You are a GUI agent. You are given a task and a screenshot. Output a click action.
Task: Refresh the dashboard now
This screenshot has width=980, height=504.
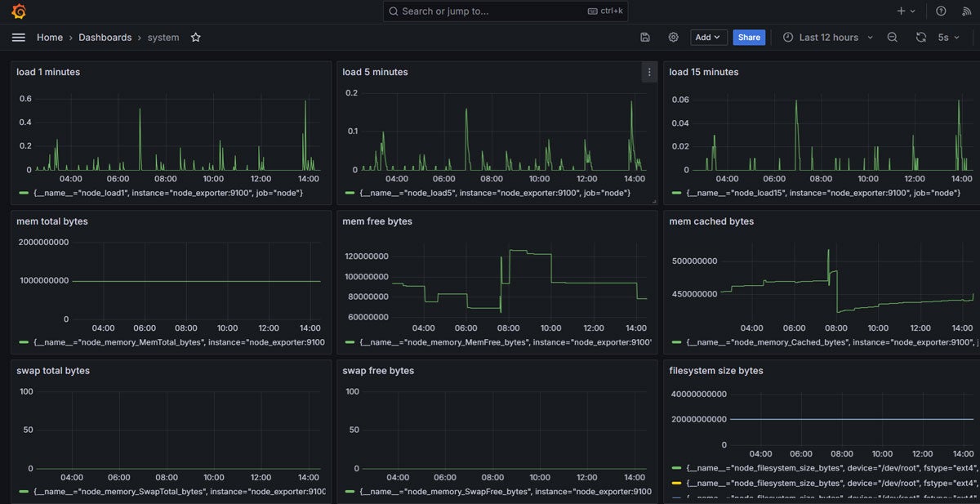tap(920, 38)
